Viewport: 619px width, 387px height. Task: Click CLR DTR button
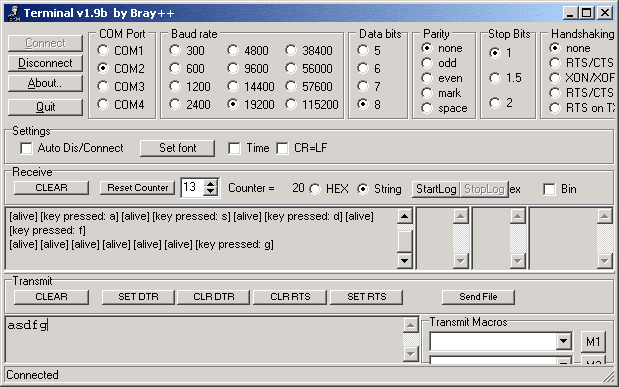pos(214,297)
